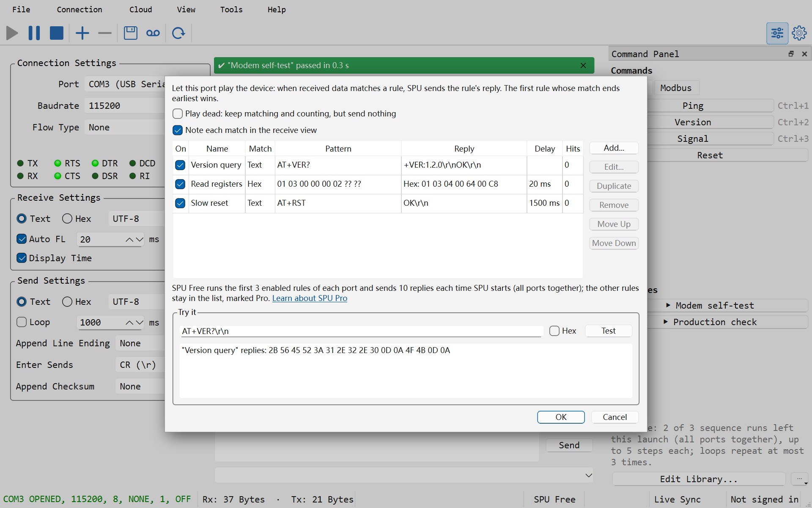Viewport: 812px width, 508px height.
Task: Click the refresh circular arrow icon
Action: pyautogui.click(x=178, y=33)
